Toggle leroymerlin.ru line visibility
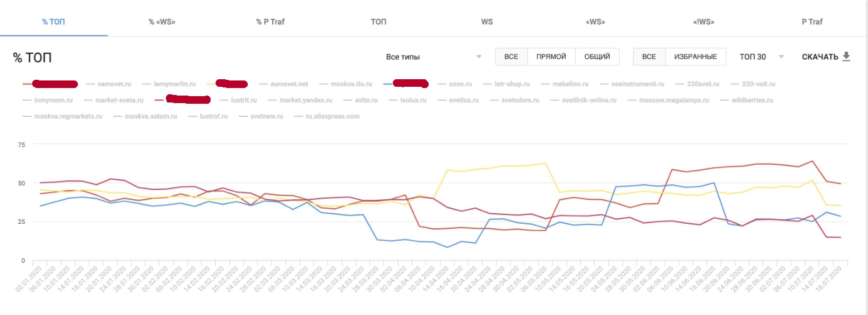The image size is (868, 315). click(x=179, y=84)
